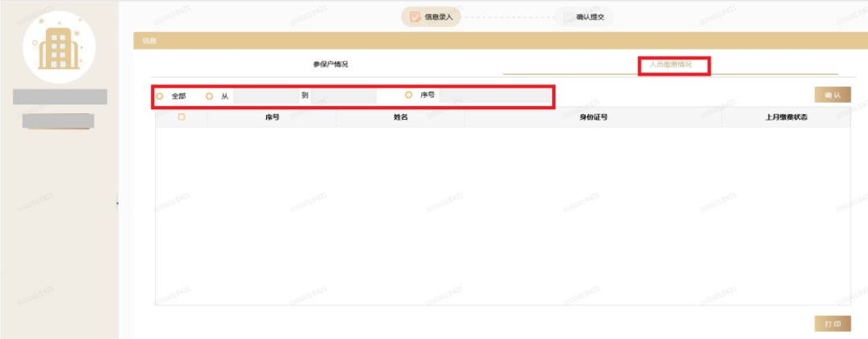This screenshot has height=339, width=868.
Task: Click the 身份证号 column header
Action: click(593, 118)
